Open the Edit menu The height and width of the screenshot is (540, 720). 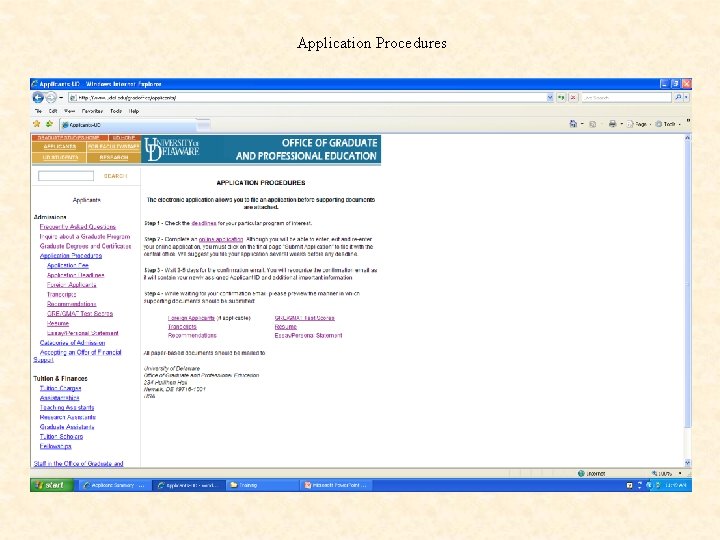pyautogui.click(x=53, y=111)
